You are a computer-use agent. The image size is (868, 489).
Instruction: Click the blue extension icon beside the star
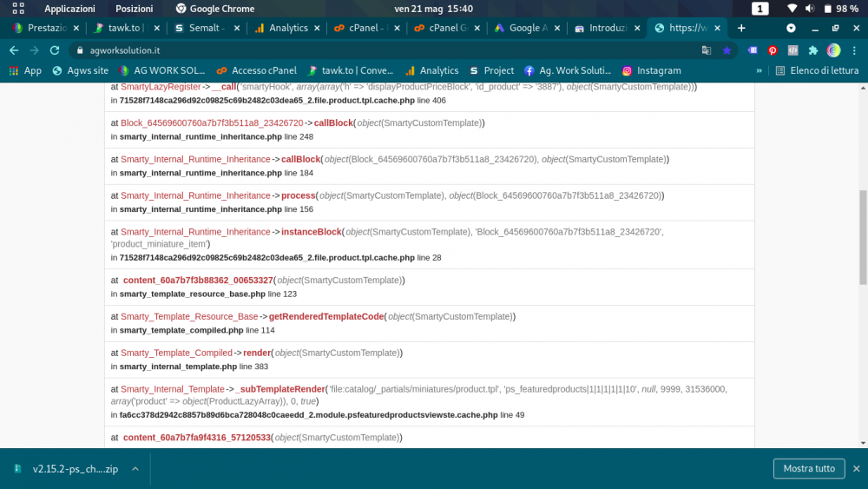click(753, 50)
